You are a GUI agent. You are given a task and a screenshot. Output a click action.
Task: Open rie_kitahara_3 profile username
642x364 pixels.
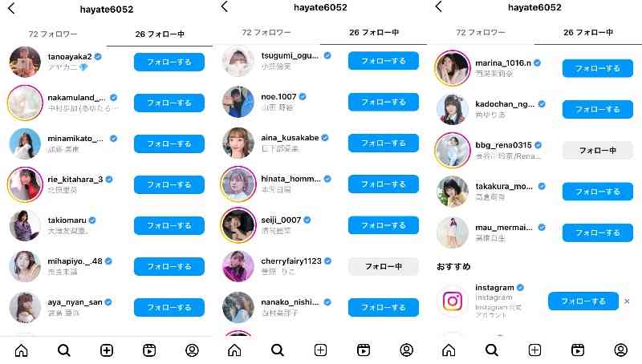coord(75,180)
